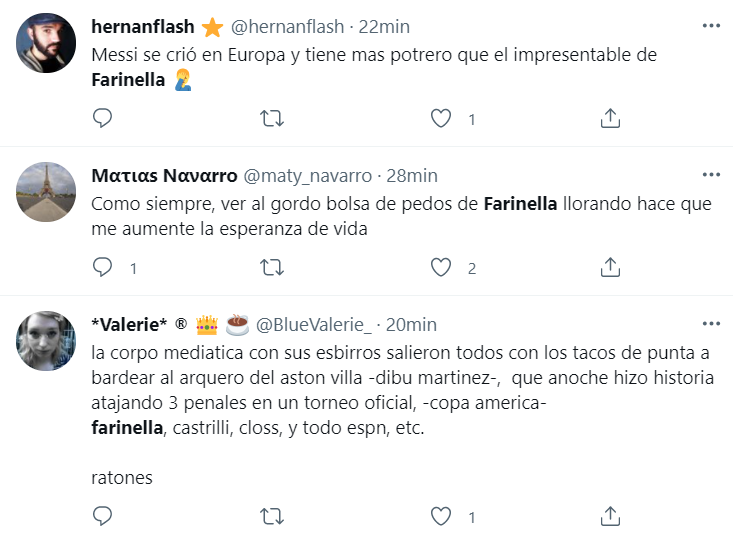Reply to Valerie's tweet
The image size is (733, 542).
(x=102, y=517)
